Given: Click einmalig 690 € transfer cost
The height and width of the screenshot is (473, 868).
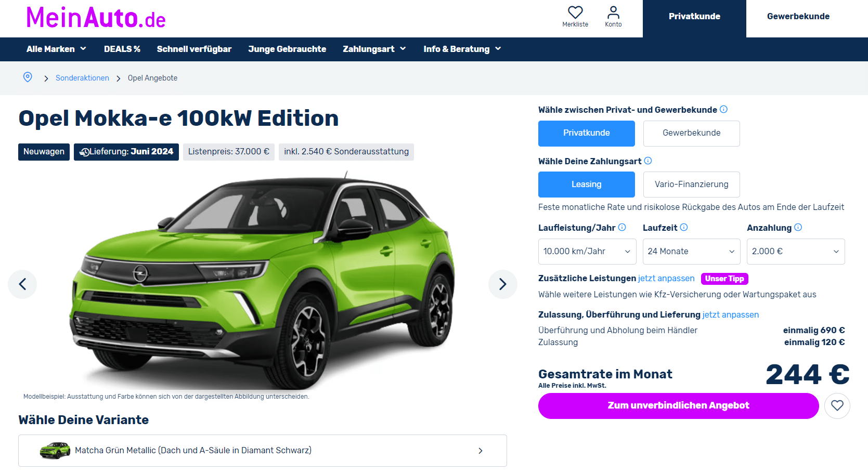Looking at the screenshot, I should pos(814,331).
